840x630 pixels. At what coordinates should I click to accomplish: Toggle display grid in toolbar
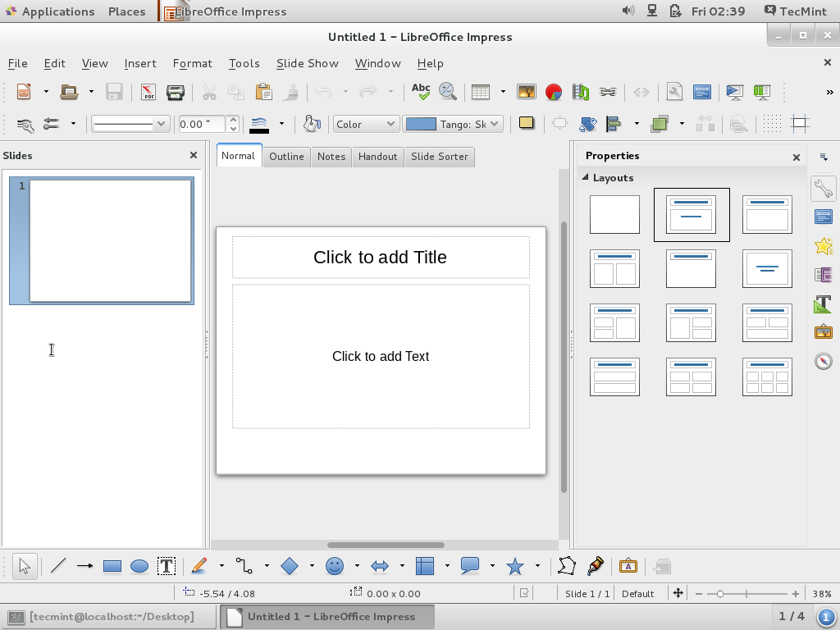(x=772, y=124)
